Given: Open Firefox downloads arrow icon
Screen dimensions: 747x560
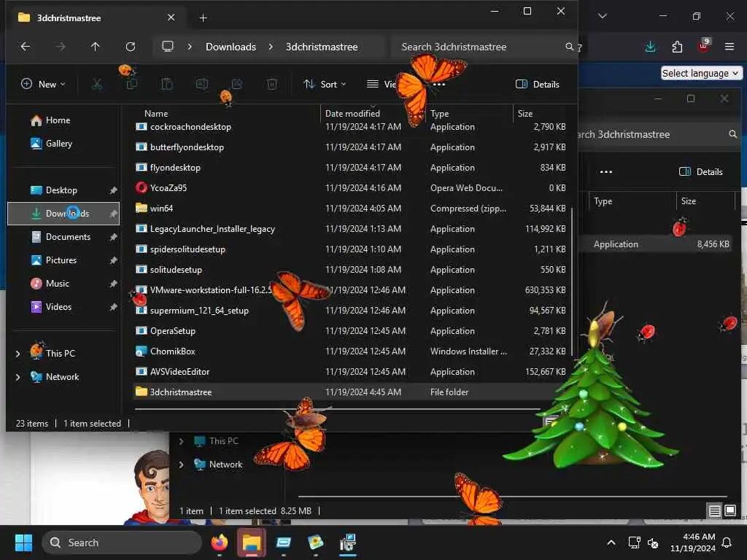Looking at the screenshot, I should 650,47.
